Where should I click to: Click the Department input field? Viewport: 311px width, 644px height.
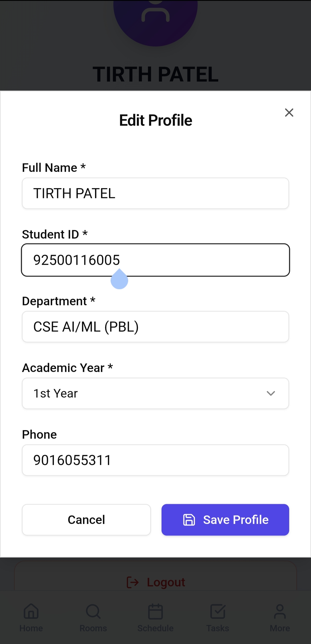click(x=155, y=327)
